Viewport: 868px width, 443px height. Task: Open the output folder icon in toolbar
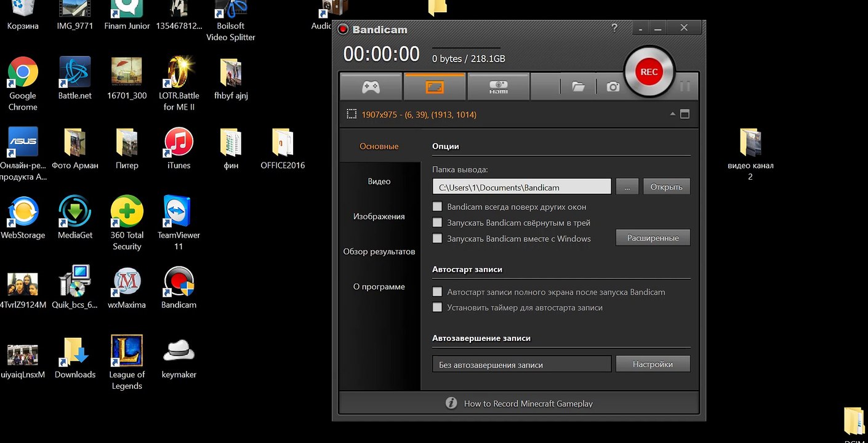[x=578, y=87]
